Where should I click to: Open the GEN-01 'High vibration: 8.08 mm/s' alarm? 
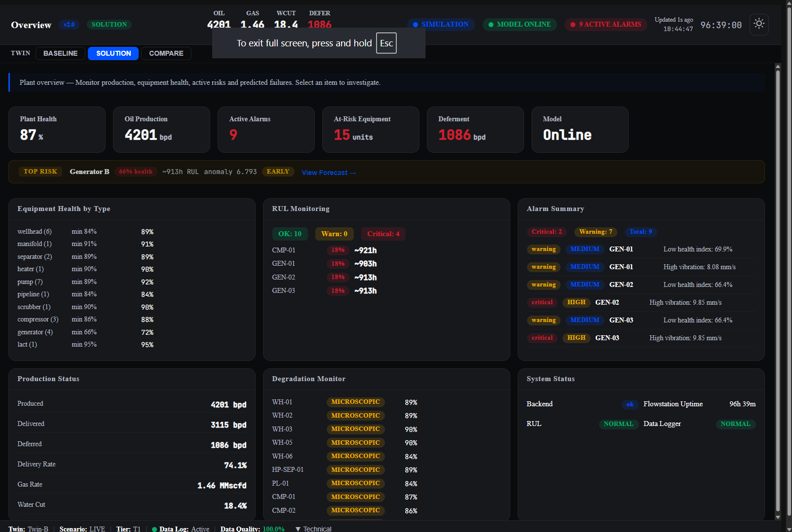click(x=641, y=267)
